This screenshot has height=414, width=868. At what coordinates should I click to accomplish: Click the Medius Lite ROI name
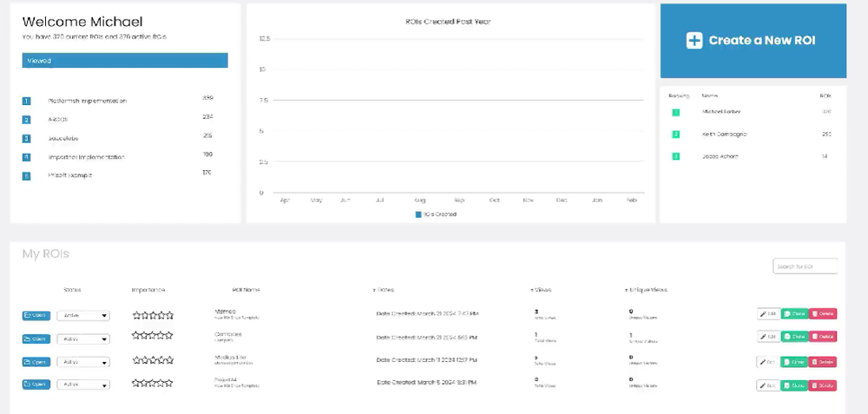[x=230, y=358]
